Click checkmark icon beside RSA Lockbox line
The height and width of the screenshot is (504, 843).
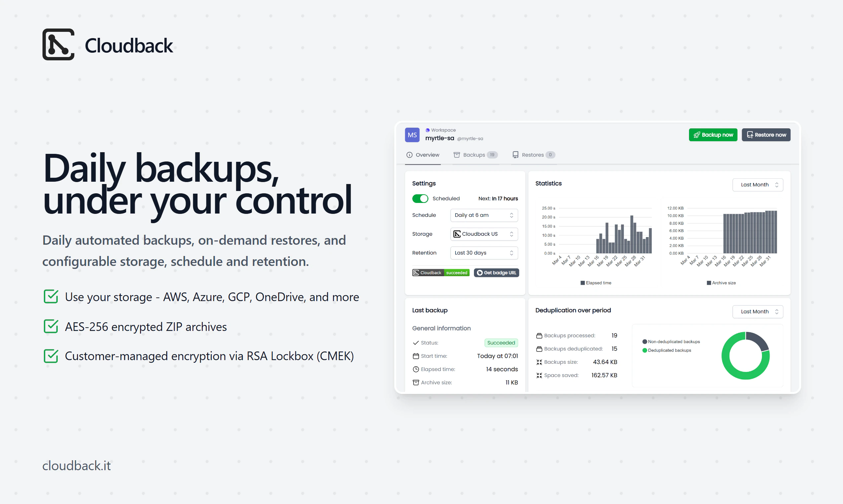(x=51, y=356)
